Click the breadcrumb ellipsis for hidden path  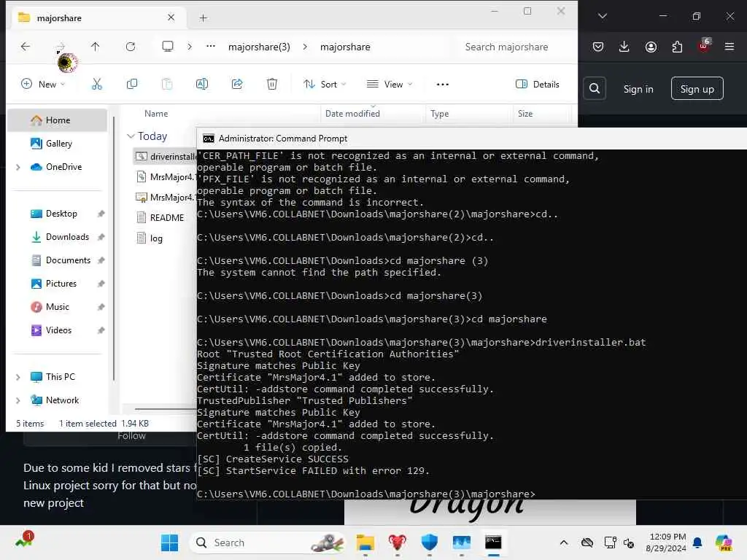[211, 46]
